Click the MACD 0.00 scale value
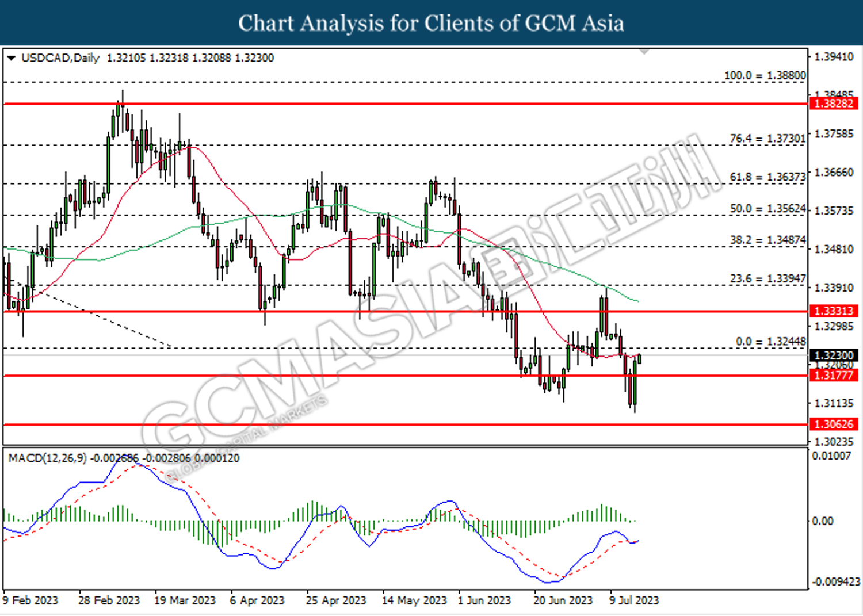Image resolution: width=863 pixels, height=616 pixels. 822,521
